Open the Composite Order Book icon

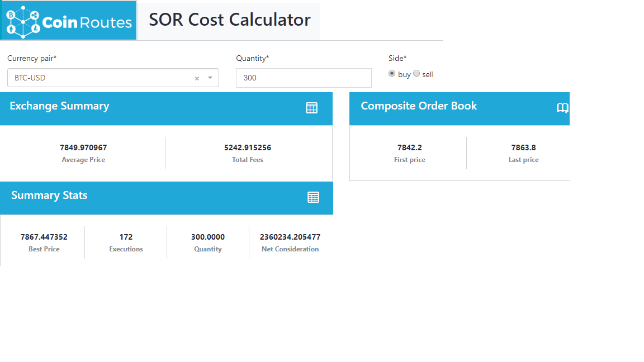point(562,108)
